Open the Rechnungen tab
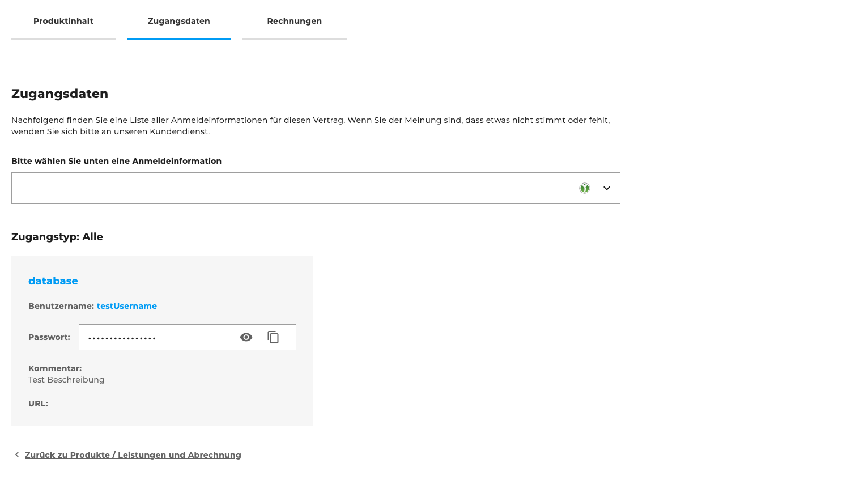The width and height of the screenshot is (868, 480). point(294,21)
